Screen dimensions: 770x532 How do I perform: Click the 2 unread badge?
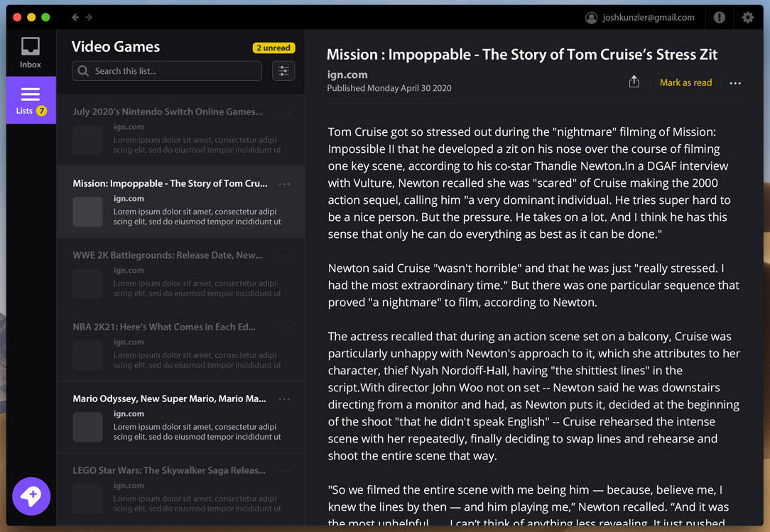[x=273, y=48]
